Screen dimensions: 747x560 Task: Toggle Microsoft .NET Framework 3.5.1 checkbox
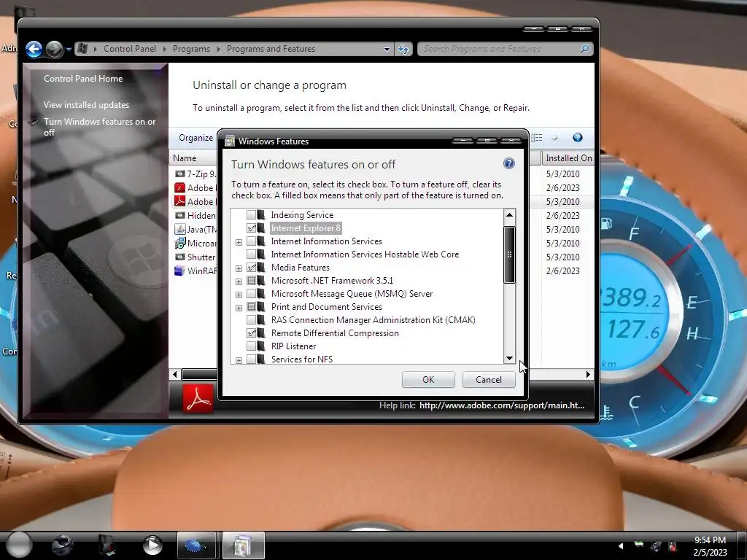(x=251, y=281)
